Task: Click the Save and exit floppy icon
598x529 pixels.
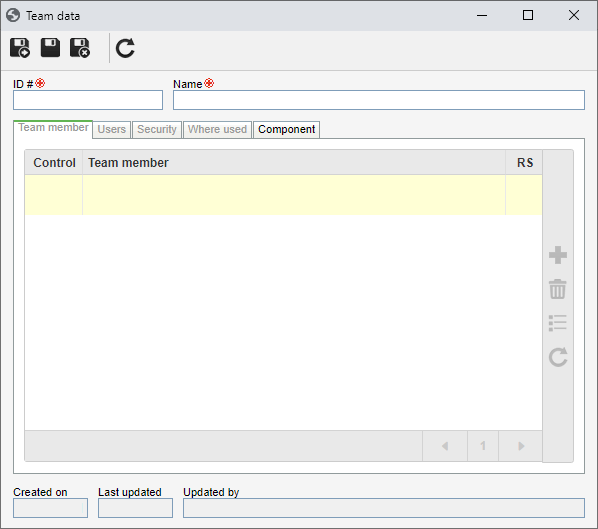Action: 80,48
